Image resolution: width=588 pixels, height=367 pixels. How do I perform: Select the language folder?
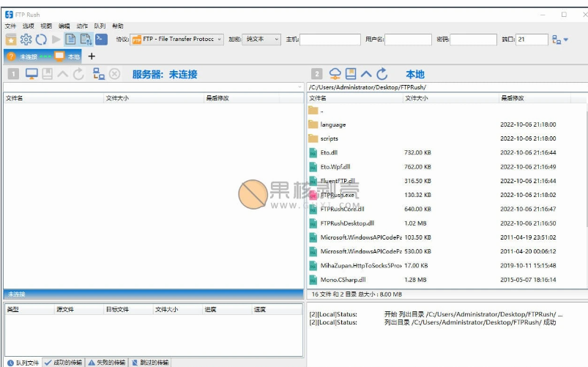tap(446, 125)
